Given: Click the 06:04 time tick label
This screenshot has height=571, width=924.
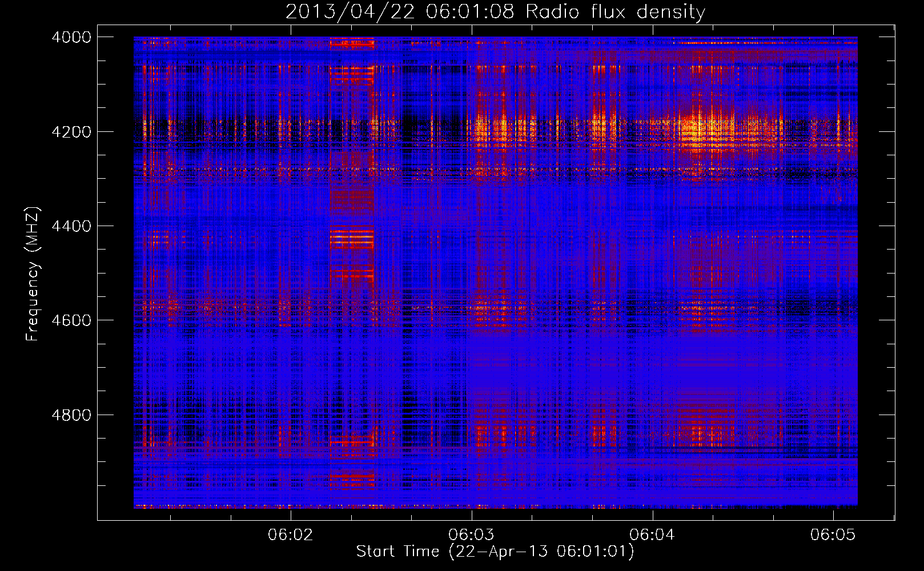Looking at the screenshot, I should (652, 535).
